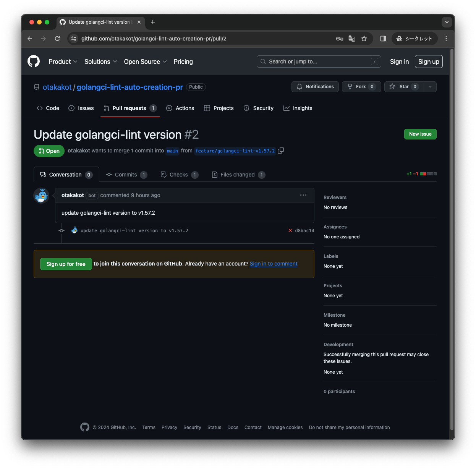The width and height of the screenshot is (476, 468).
Task: Bookmark this page with star icon
Action: click(364, 39)
